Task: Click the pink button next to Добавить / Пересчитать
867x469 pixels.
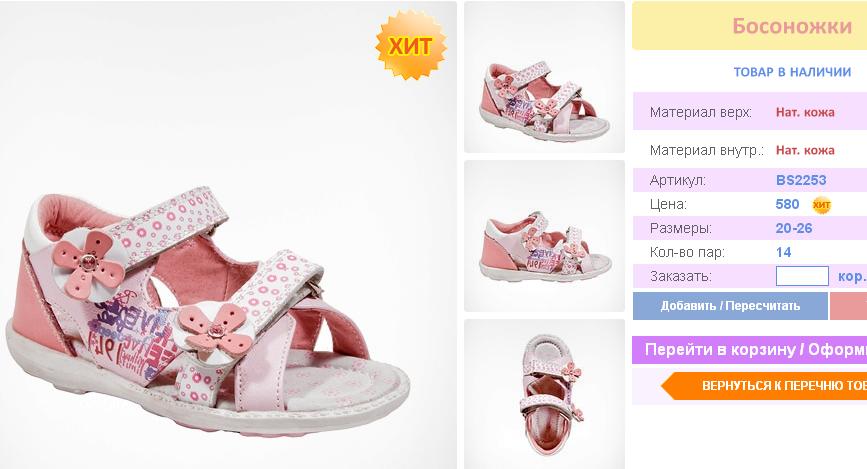Action: coord(848,306)
